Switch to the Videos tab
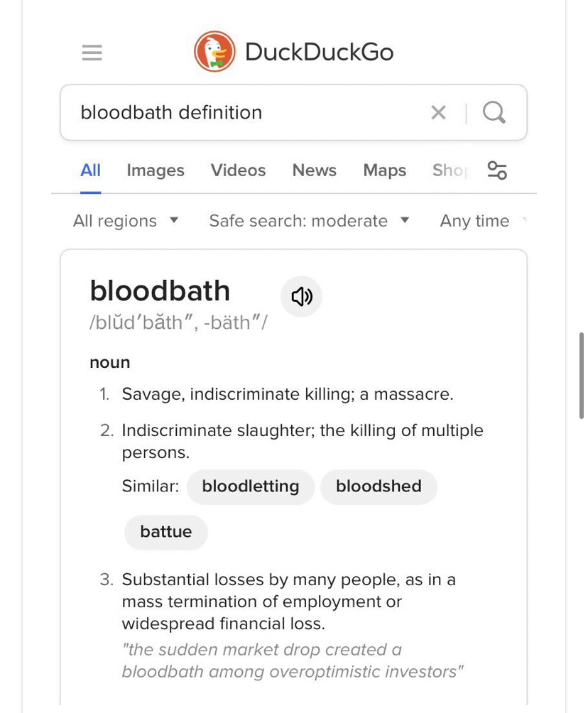Viewport: 588px width, 713px height. coord(239,170)
